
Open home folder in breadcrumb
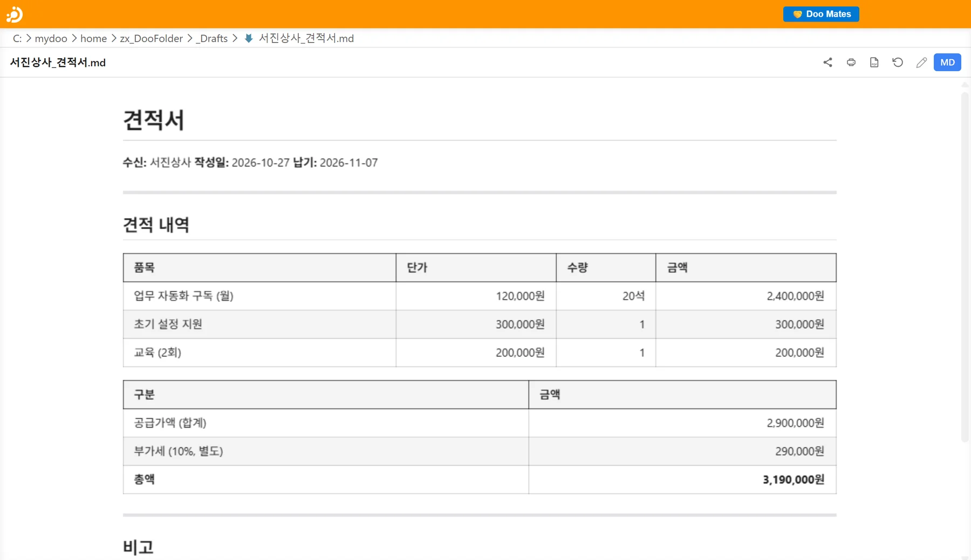tap(93, 38)
